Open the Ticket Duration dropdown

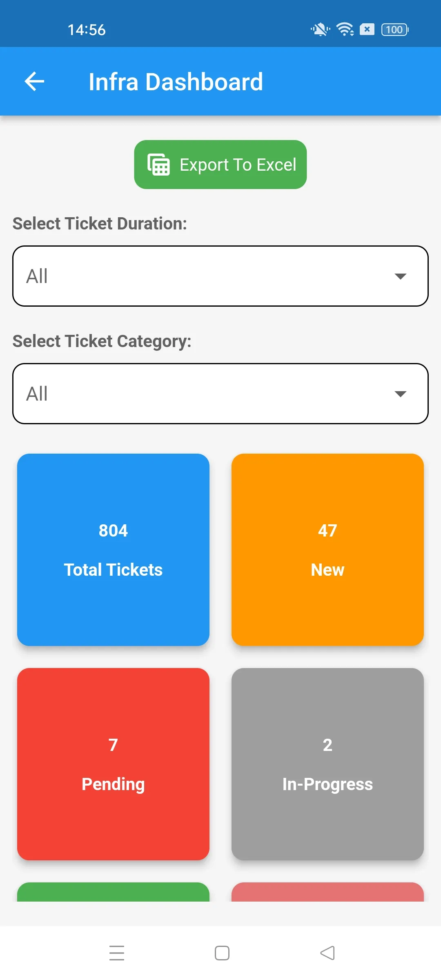point(220,276)
